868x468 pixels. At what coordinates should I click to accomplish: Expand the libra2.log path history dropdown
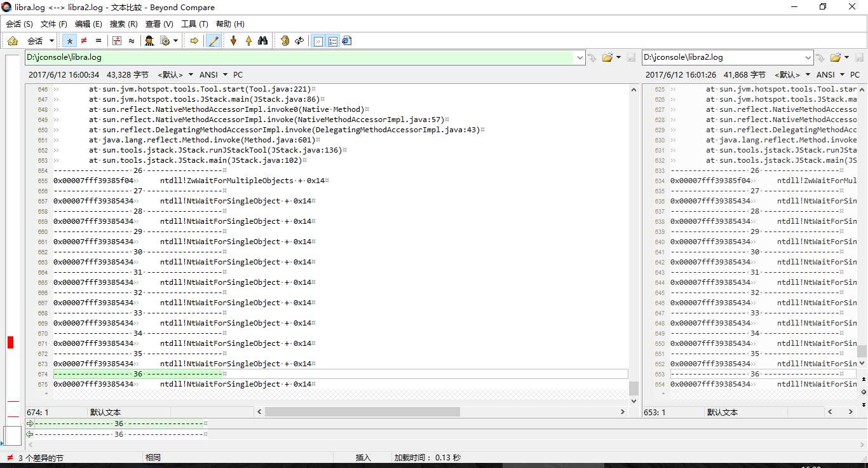[808, 57]
